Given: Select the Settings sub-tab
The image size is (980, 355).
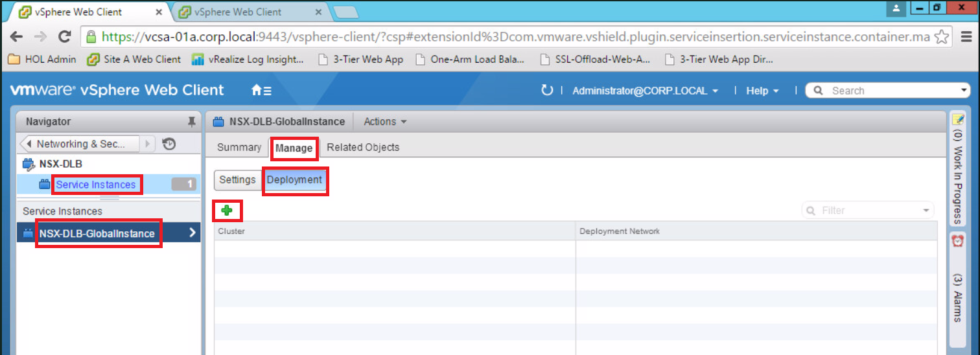Looking at the screenshot, I should pos(237,179).
